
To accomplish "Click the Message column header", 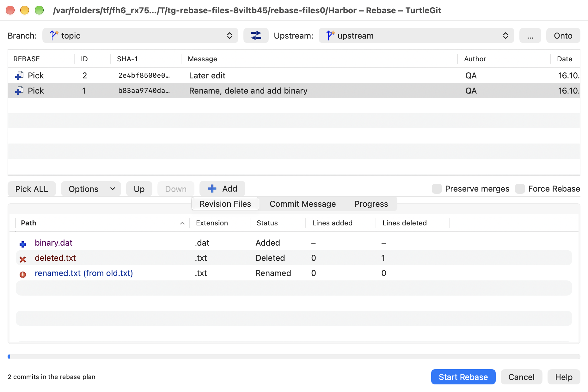I will click(319, 59).
